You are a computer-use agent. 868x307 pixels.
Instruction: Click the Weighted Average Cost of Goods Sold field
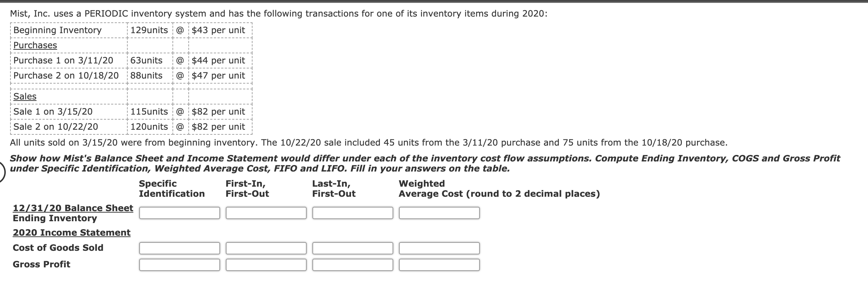(439, 248)
